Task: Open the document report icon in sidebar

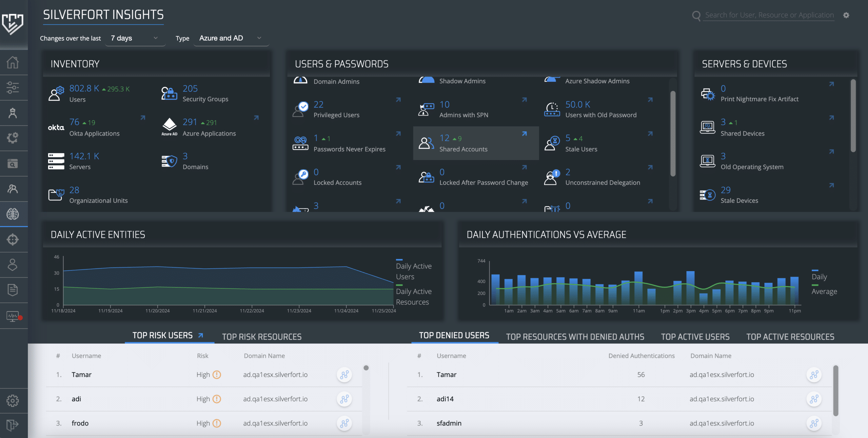Action: (x=13, y=290)
